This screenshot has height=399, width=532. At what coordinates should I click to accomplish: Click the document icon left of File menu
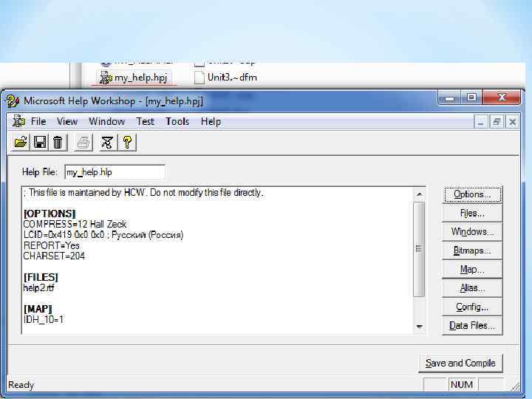[18, 121]
